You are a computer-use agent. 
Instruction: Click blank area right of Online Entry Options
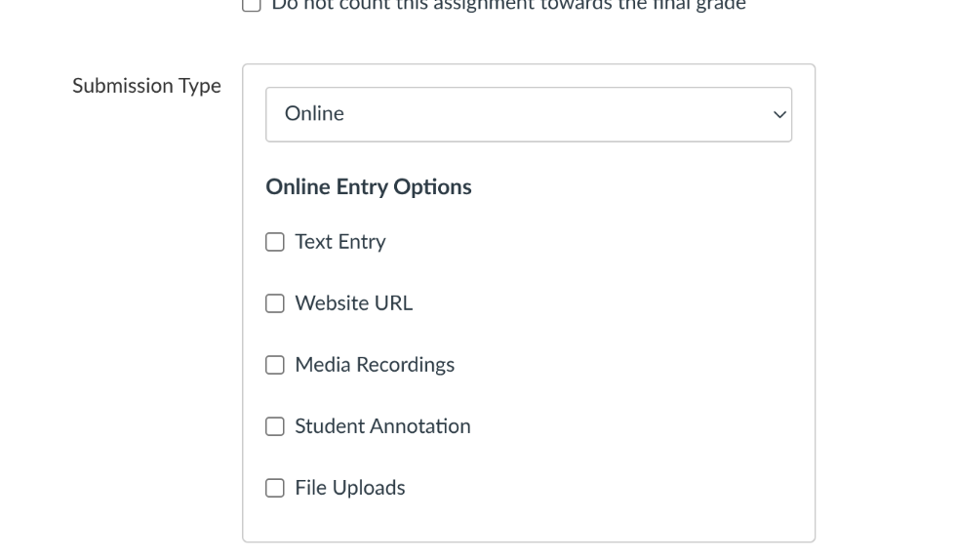634,186
